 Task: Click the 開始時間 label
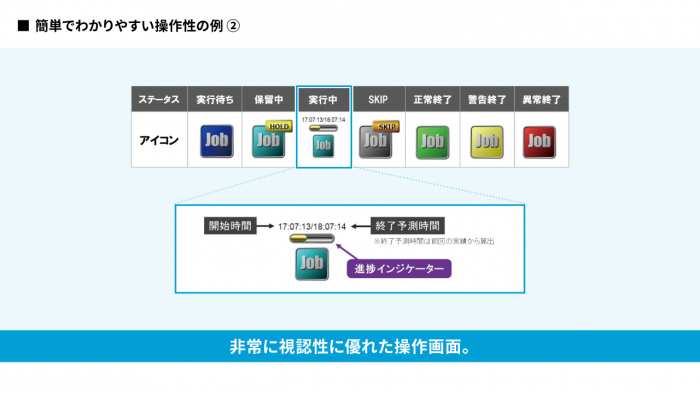click(230, 226)
